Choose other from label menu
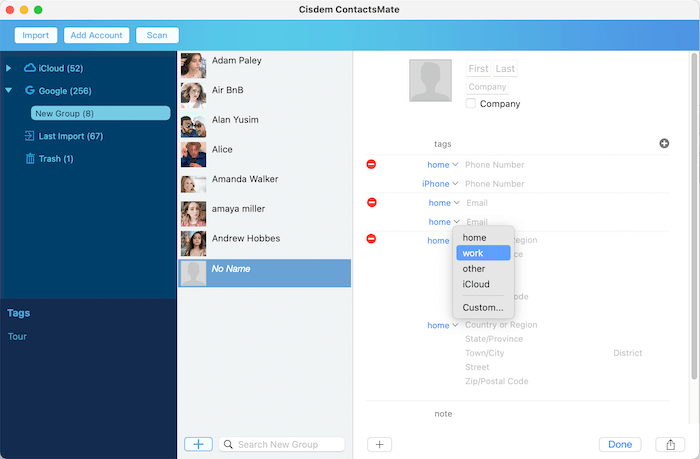The height and width of the screenshot is (459, 700). tap(483, 268)
